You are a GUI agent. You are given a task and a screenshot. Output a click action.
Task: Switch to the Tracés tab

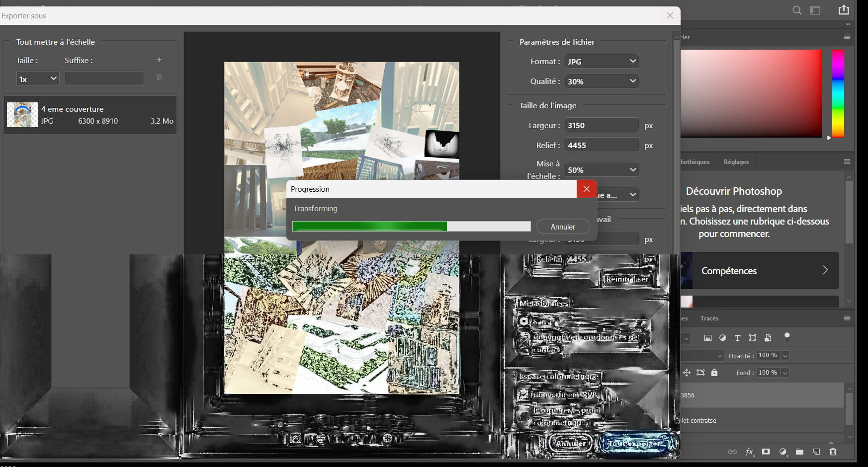[x=709, y=318]
